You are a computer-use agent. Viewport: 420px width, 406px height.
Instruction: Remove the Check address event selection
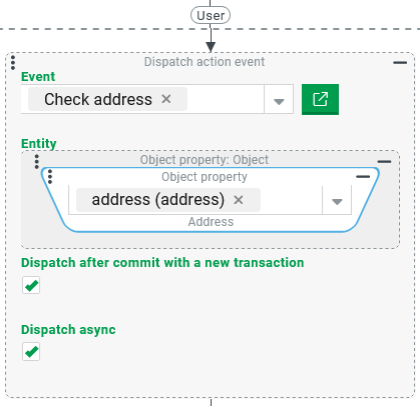[x=166, y=99]
